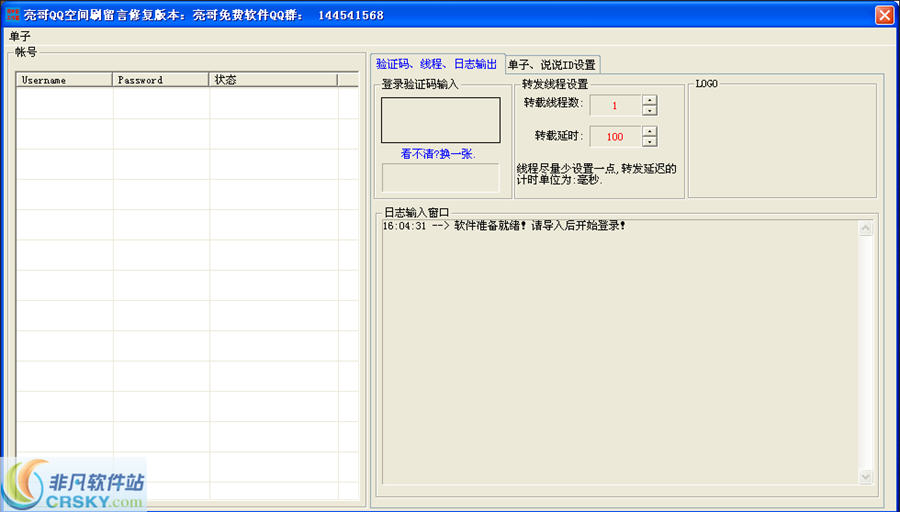Click log scrollbar down arrow

tap(866, 476)
